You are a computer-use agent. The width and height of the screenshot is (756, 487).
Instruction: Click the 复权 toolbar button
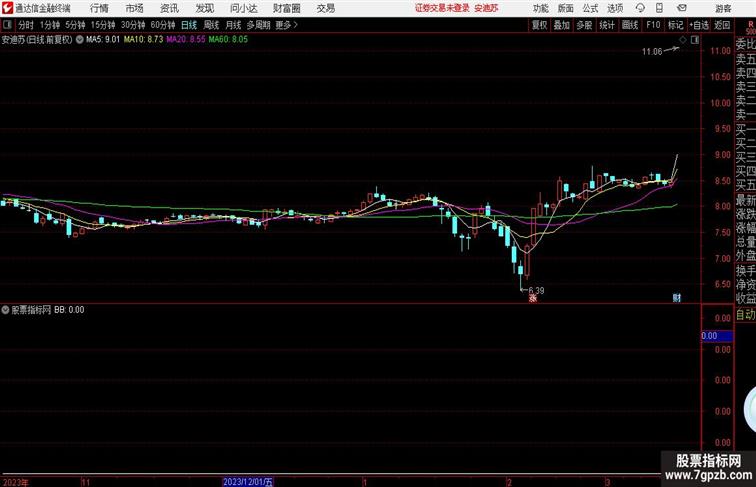(x=540, y=25)
